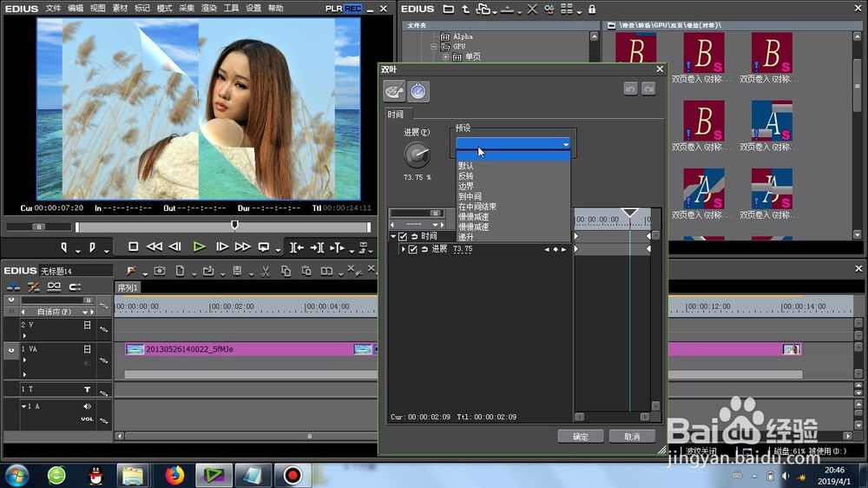Expand the 单页 folder

pyautogui.click(x=445, y=56)
